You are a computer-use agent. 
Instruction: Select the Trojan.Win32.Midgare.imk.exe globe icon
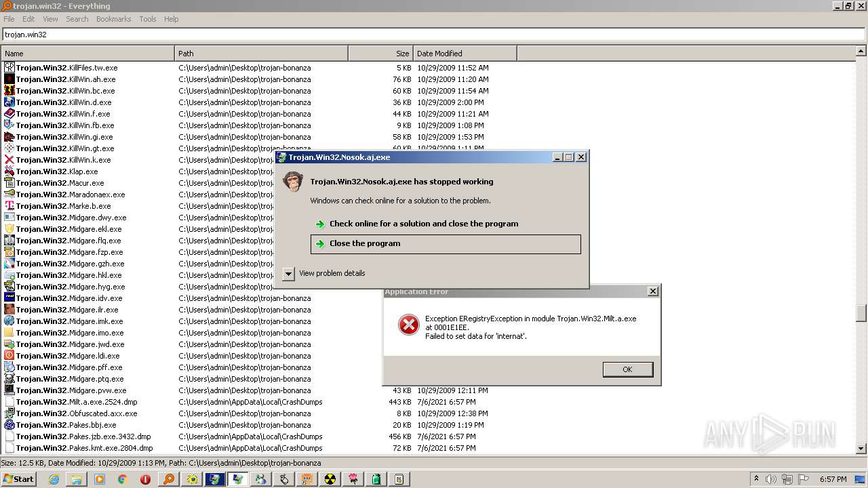9,321
